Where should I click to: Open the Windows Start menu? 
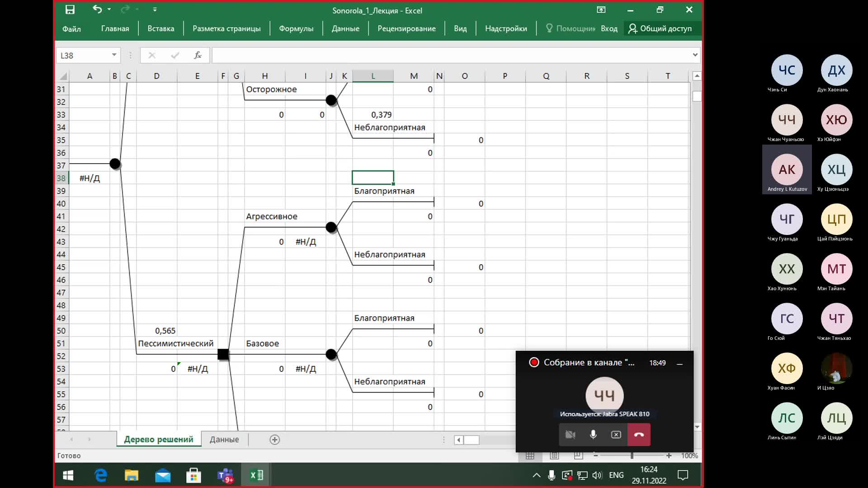coord(68,475)
